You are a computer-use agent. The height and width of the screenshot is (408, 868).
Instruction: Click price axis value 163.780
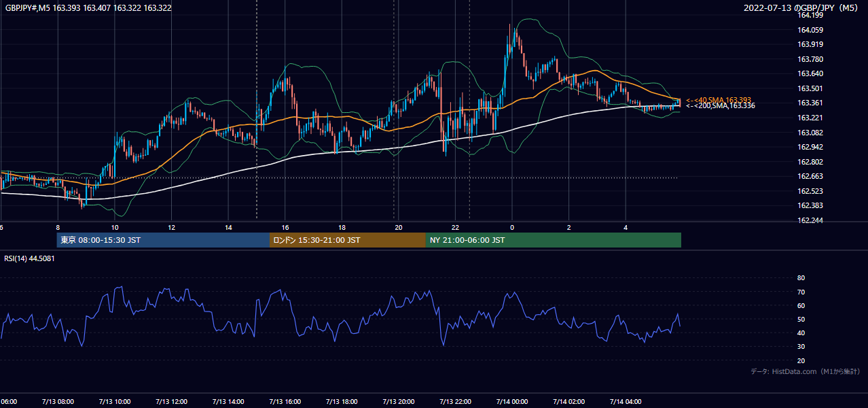(810, 59)
